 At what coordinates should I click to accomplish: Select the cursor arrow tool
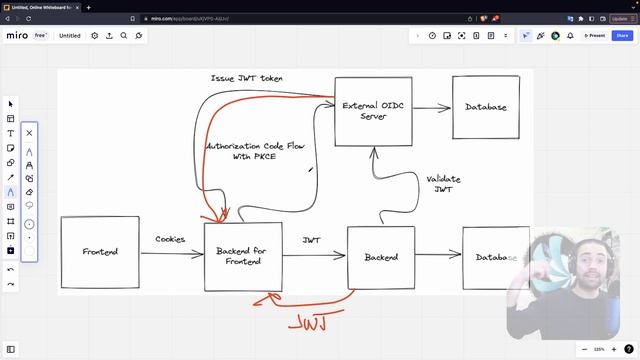click(11, 104)
